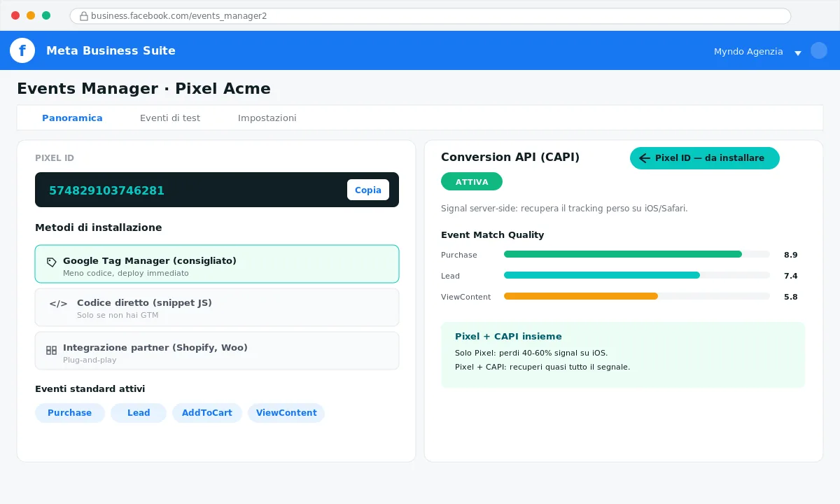Click the PIXEL ID section label
The width and height of the screenshot is (840, 504).
coord(55,158)
